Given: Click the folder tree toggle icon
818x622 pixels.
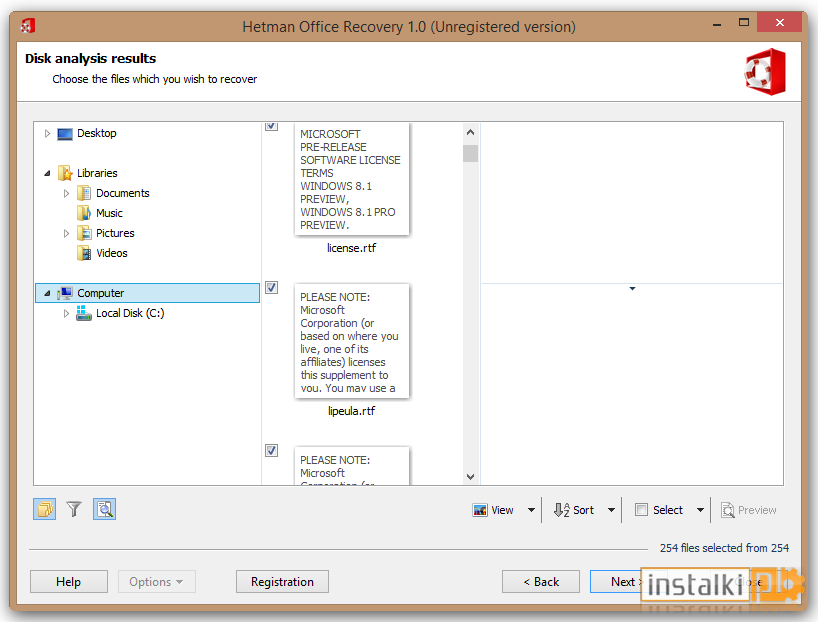Looking at the screenshot, I should point(44,509).
